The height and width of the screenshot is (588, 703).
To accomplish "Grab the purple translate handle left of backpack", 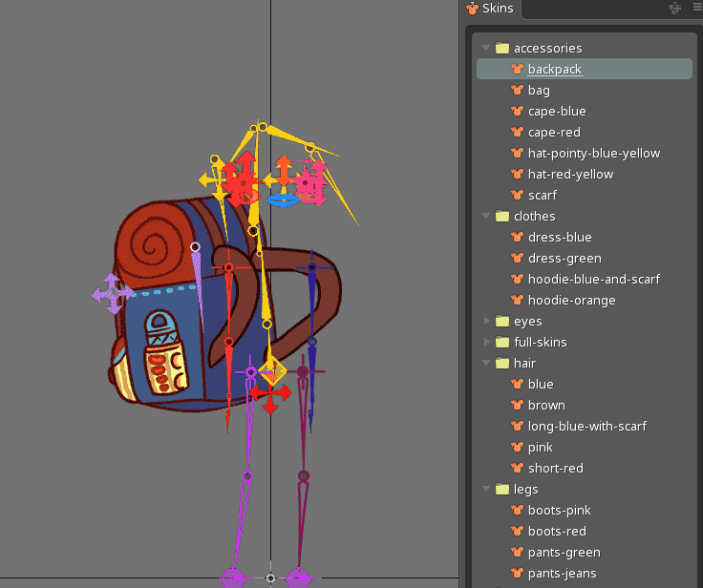I will click(x=113, y=294).
